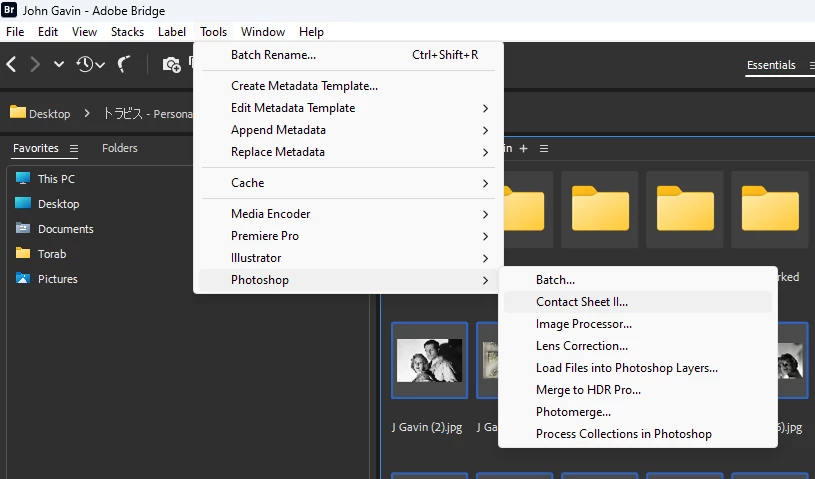Expand the Premiere Pro submenu
This screenshot has height=479, width=815.
coord(348,236)
